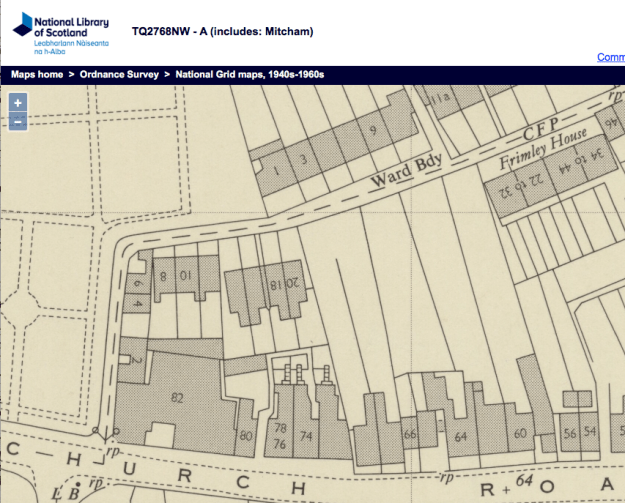Click the building labeled 56
This screenshot has height=503, width=625.
[x=570, y=432]
